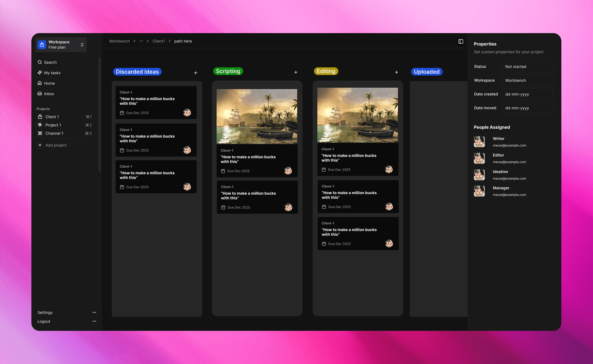Click Add project button

coord(56,145)
